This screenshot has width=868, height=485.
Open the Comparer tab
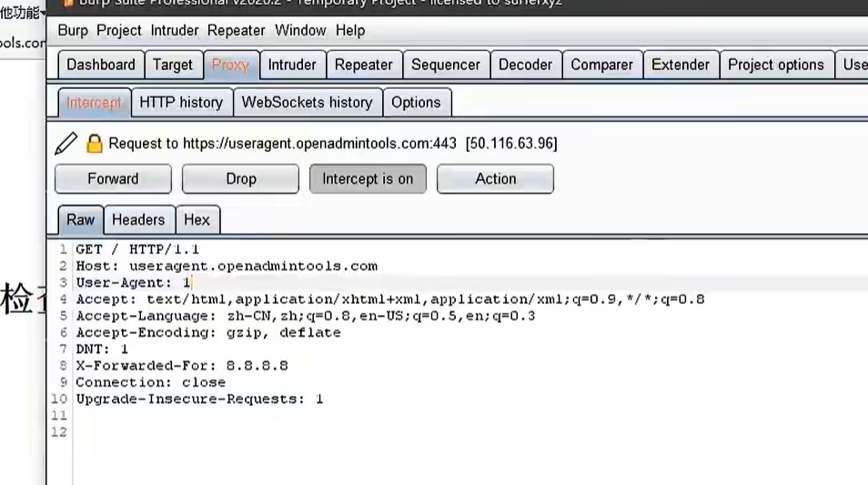(601, 65)
